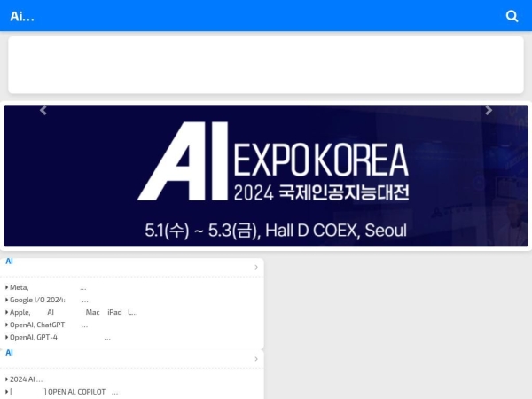532x399 pixels.
Task: Open the AI EXPO KOREA 2024 banner
Action: click(x=266, y=176)
